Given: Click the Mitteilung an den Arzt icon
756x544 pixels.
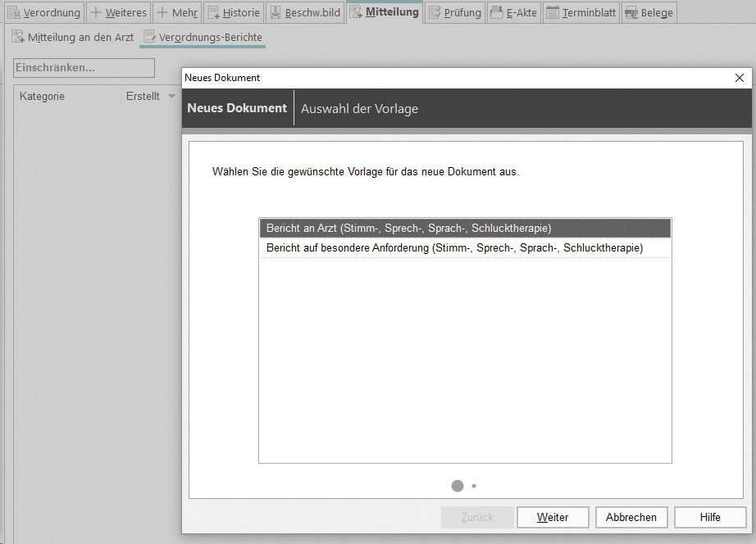Looking at the screenshot, I should pos(18,37).
